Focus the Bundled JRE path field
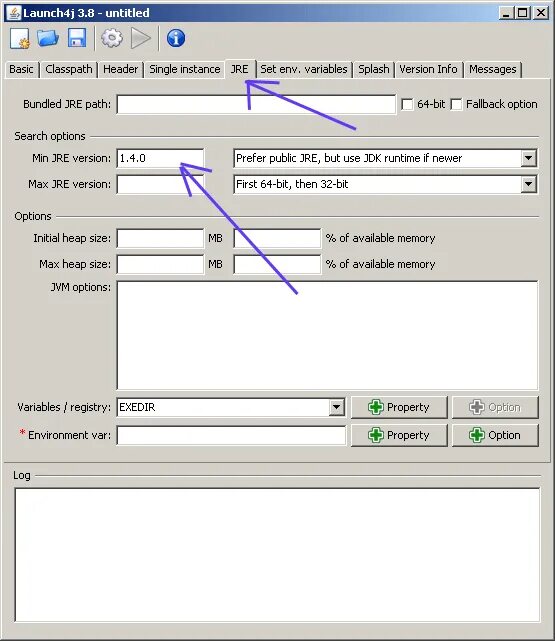 [256, 104]
